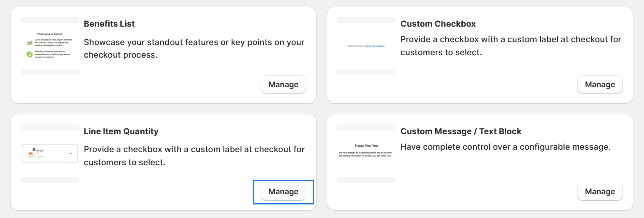Click the green no-preservatives circle icon in the preview
Image resolution: width=644 pixels, height=218 pixels.
(x=29, y=55)
